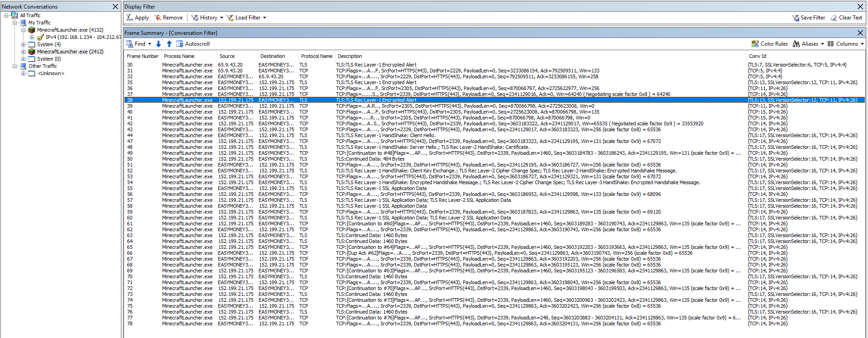
Task: Select frame 44 TLS Client Hello row
Action: (385, 135)
